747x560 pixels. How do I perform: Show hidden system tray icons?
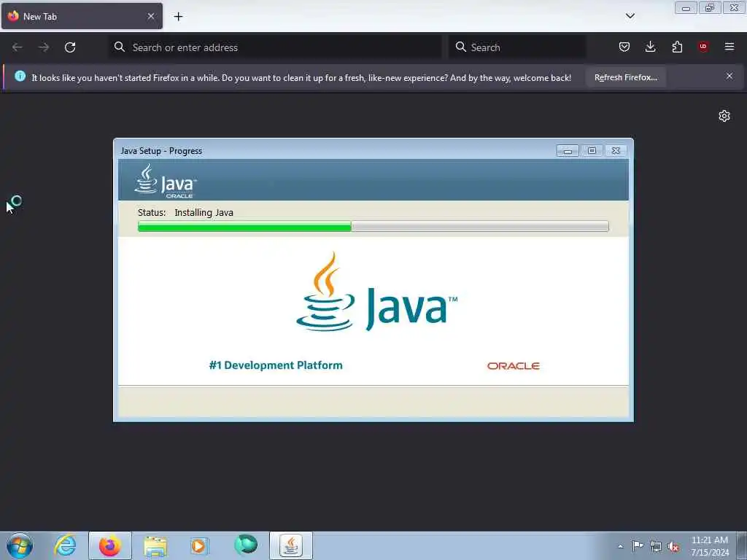620,546
